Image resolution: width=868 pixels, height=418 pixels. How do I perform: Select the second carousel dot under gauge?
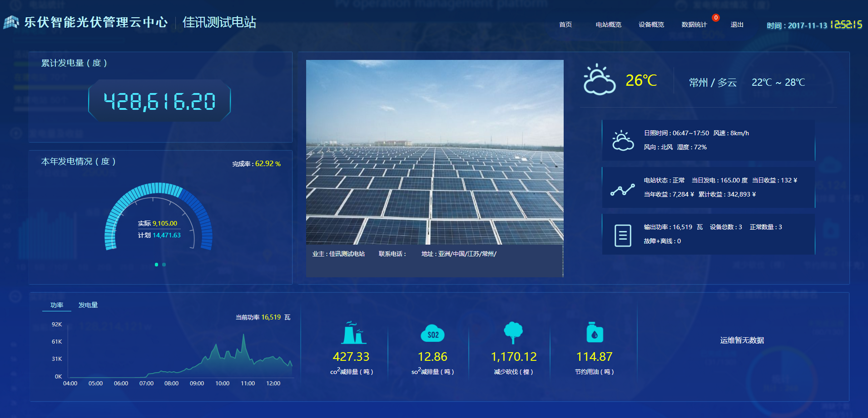[164, 265]
